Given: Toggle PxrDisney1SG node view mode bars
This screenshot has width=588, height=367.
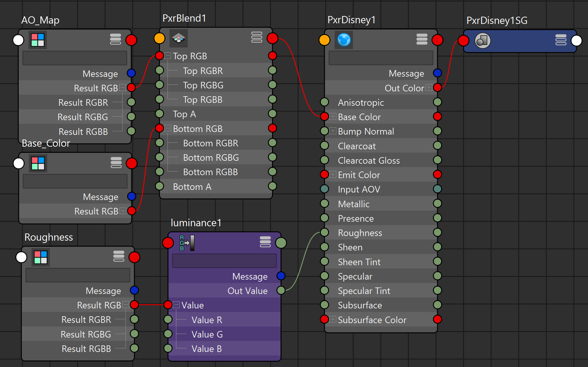Looking at the screenshot, I should click(561, 40).
